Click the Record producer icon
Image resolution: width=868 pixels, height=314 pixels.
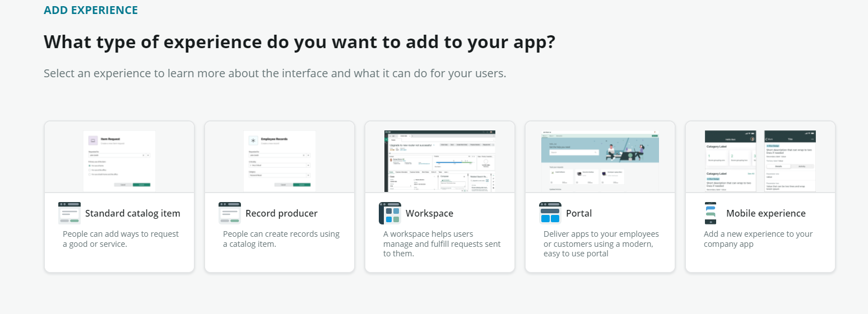(230, 213)
